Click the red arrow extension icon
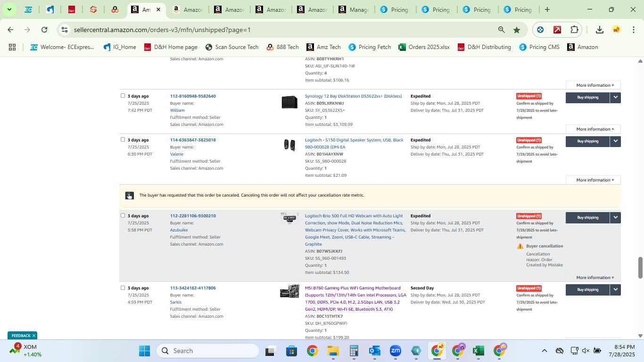 tap(557, 30)
